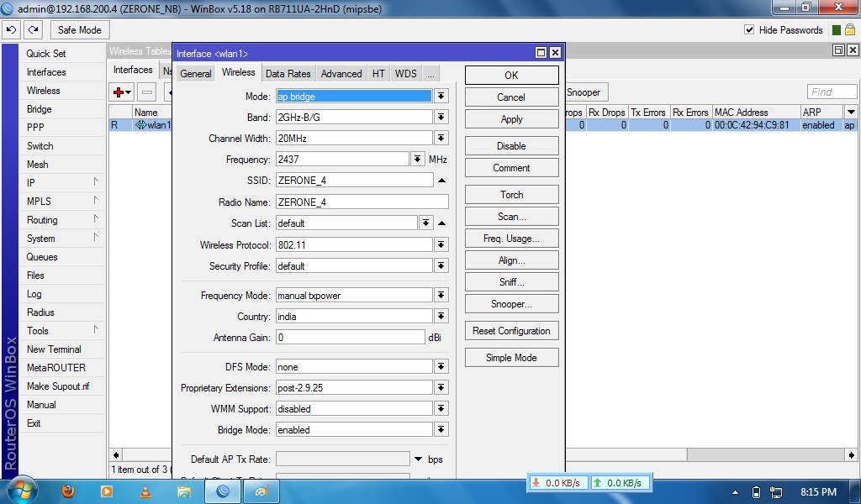Open the Band dropdown showing 2GHz-B/G
This screenshot has width=861, height=504.
(x=441, y=118)
